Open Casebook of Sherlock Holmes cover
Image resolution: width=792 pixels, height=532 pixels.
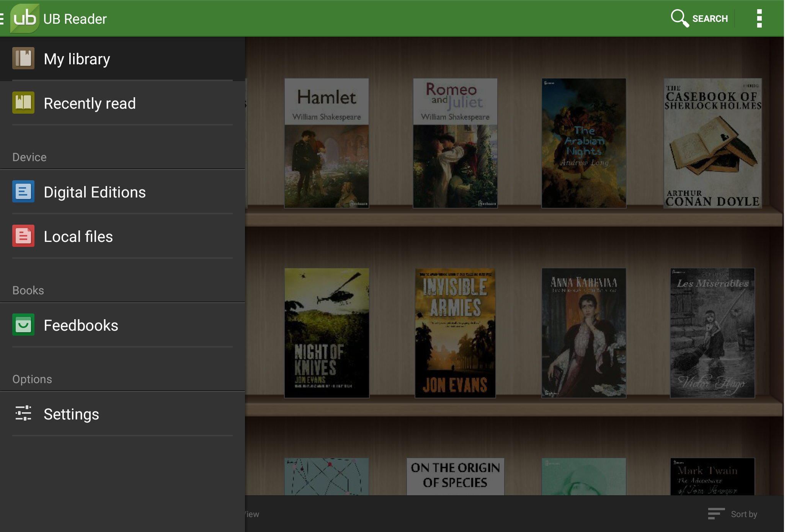[712, 143]
